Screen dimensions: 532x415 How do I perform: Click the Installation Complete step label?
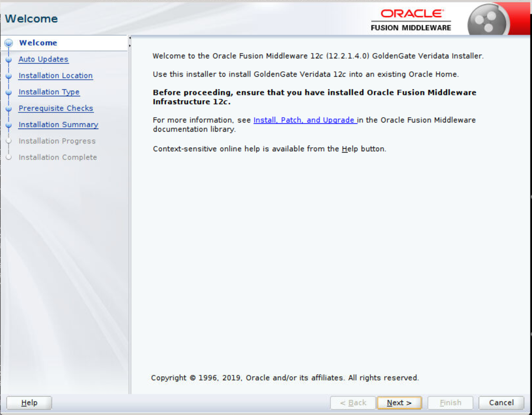pos(58,157)
